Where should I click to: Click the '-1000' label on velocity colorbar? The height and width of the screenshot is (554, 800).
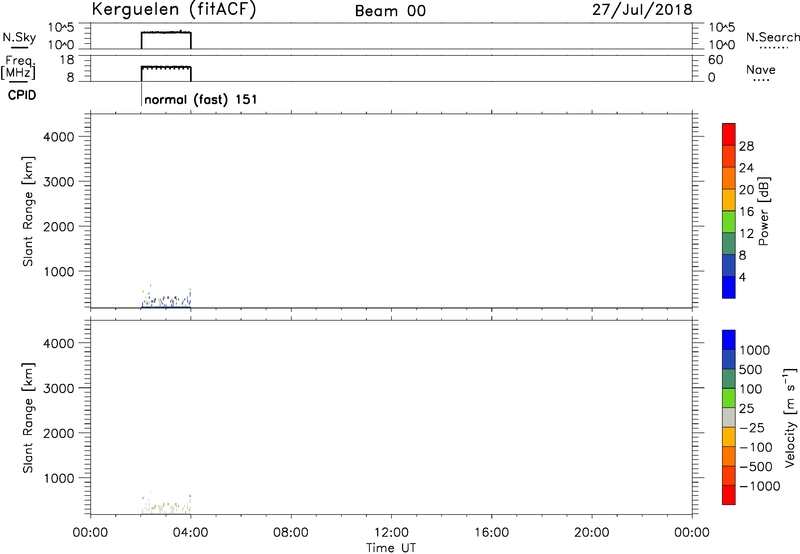pos(759,486)
